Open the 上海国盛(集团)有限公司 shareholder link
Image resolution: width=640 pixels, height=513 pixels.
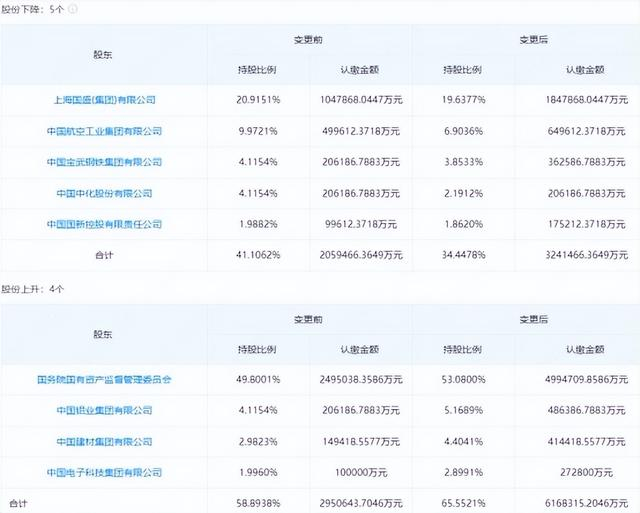coord(104,100)
